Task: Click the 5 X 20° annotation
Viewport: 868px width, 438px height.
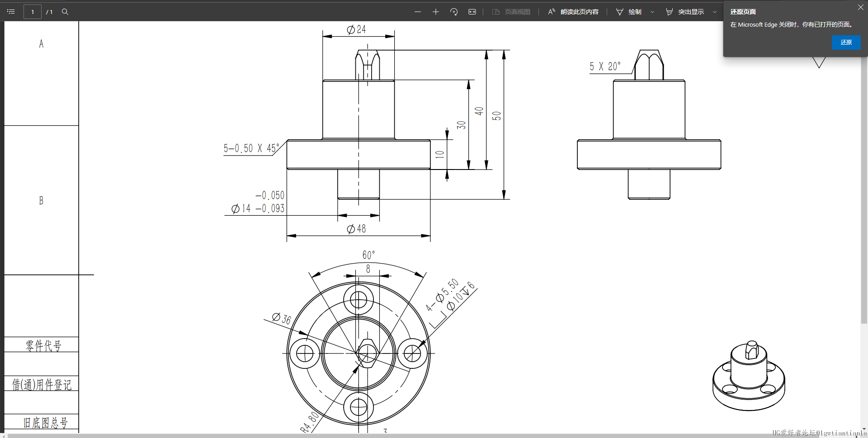Action: [x=605, y=66]
